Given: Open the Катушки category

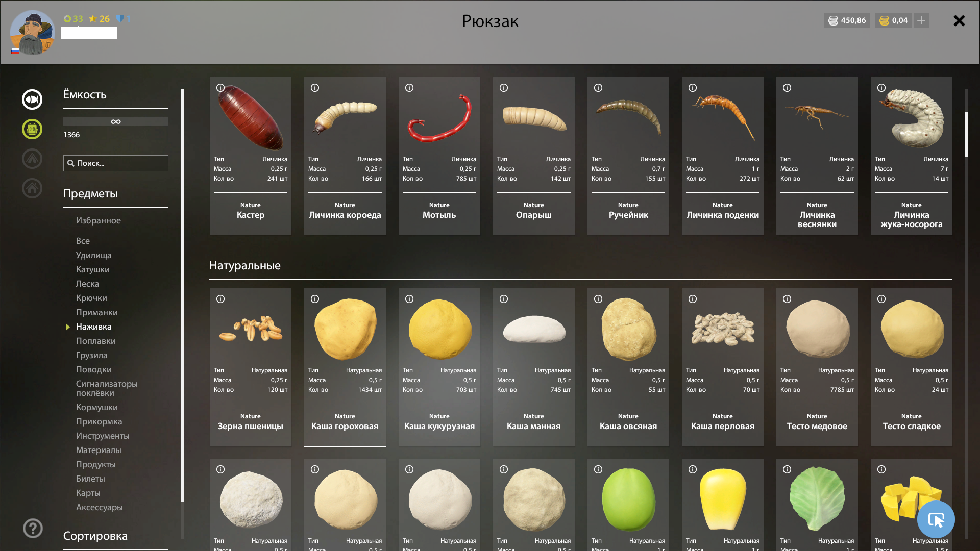Looking at the screenshot, I should click(92, 269).
